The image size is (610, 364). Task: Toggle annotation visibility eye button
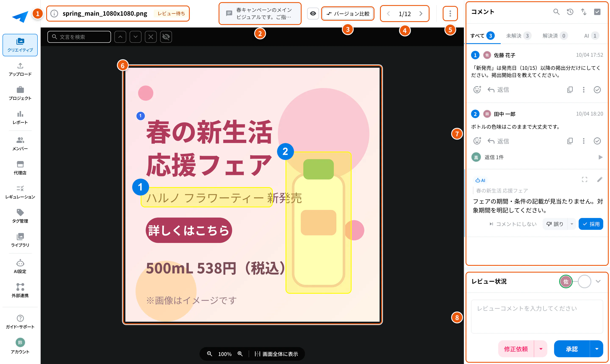point(313,14)
